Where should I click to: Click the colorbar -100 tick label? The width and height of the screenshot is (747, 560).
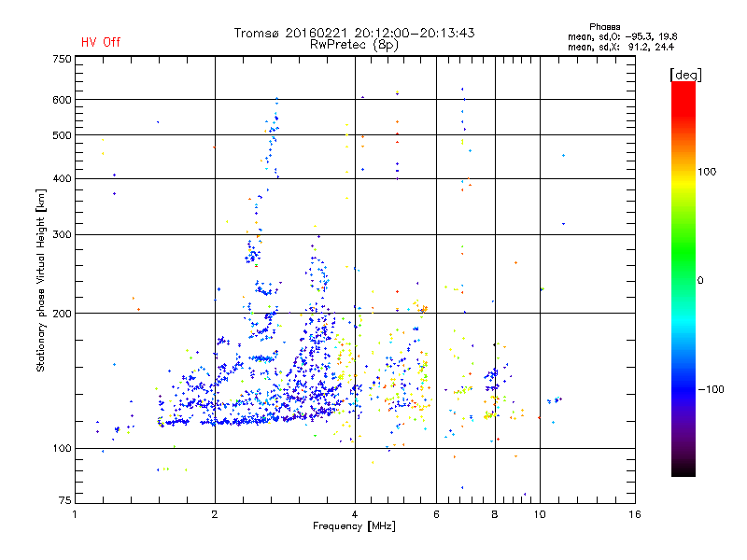click(x=711, y=389)
